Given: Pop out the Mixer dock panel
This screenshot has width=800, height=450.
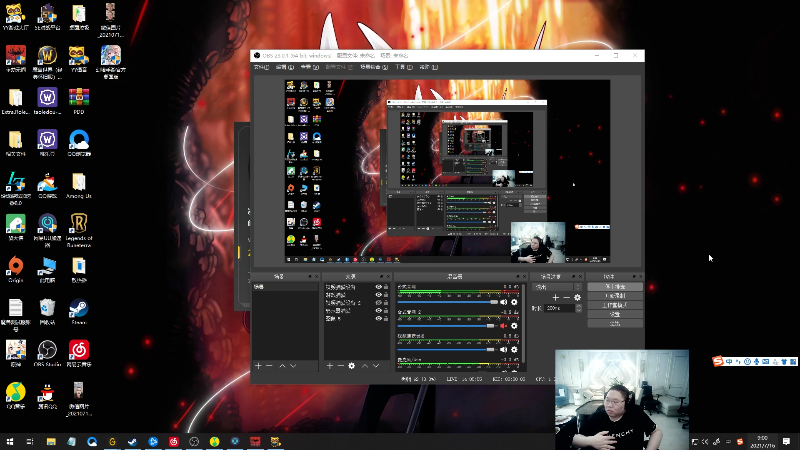Looking at the screenshot, I should [517, 277].
